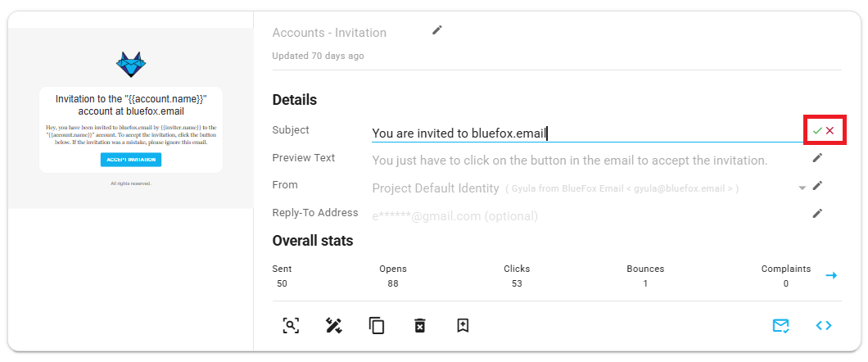This screenshot has height=362, width=868.
Task: Edit the Reply-To Address pencil icon
Action: tap(817, 213)
